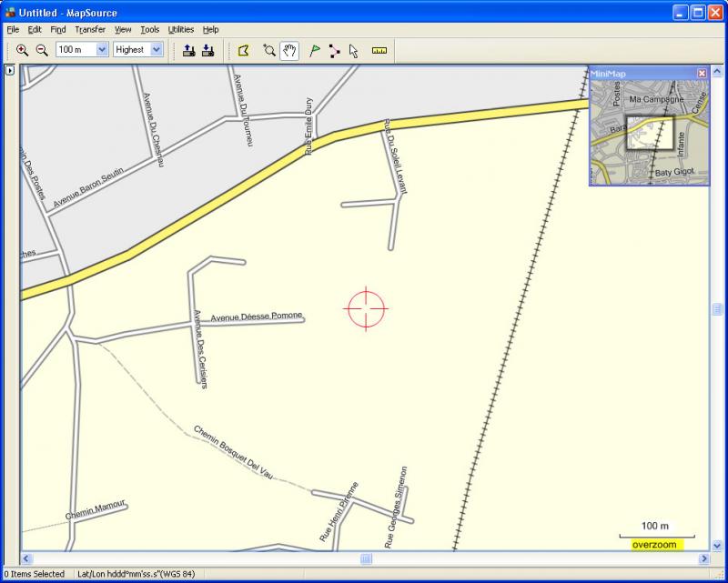This screenshot has height=583, width=728.
Task: Select the Waypoint flag tool
Action: 315,51
